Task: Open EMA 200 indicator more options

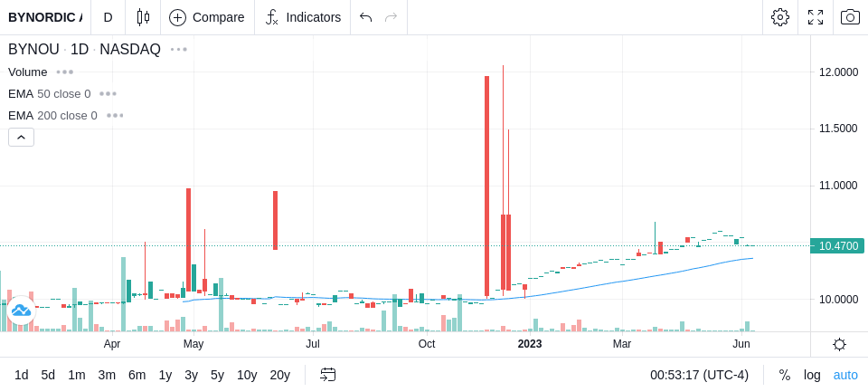Action: coord(115,115)
